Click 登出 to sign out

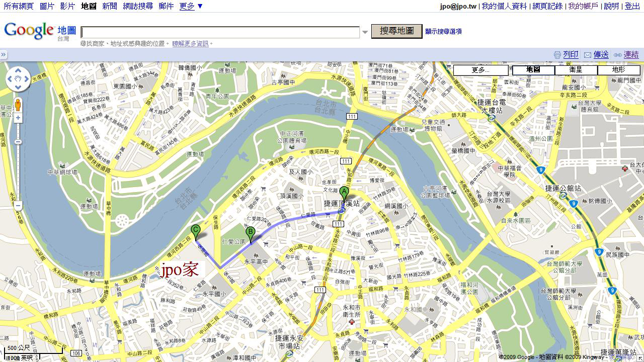(x=632, y=6)
